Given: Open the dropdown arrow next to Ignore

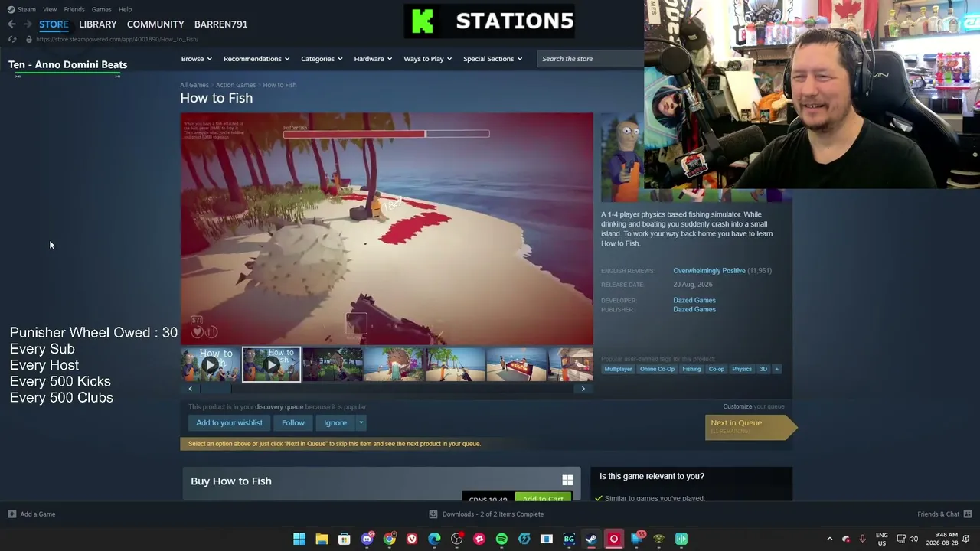Looking at the screenshot, I should 361,422.
